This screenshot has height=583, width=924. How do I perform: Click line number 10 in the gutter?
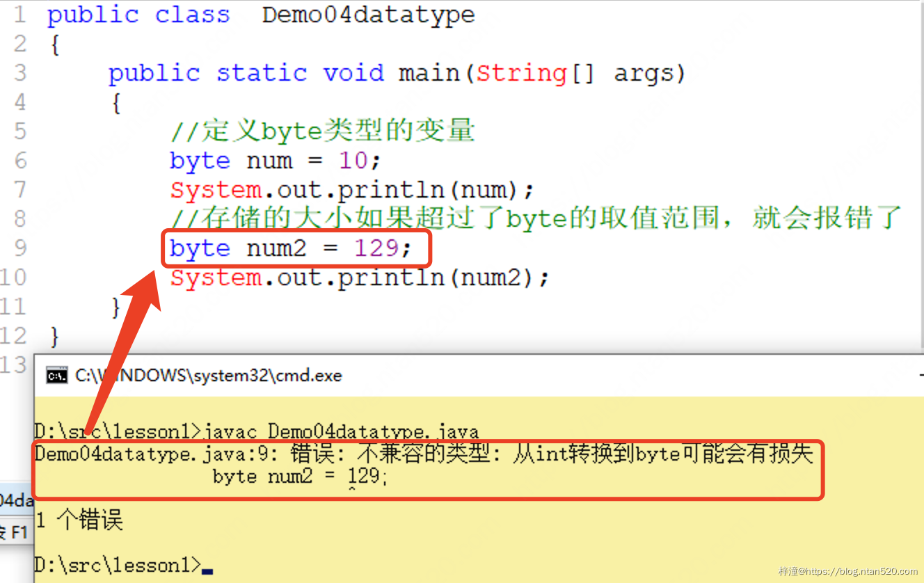pos(13,278)
